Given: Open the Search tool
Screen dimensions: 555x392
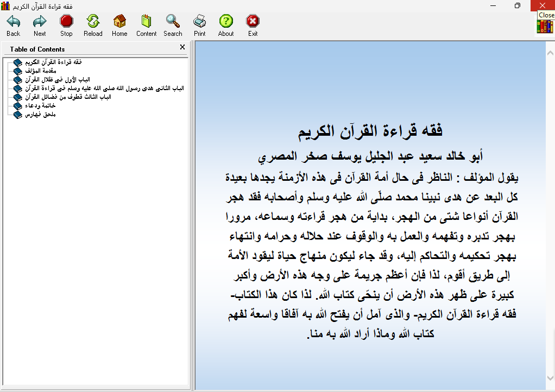Looking at the screenshot, I should tap(173, 26).
